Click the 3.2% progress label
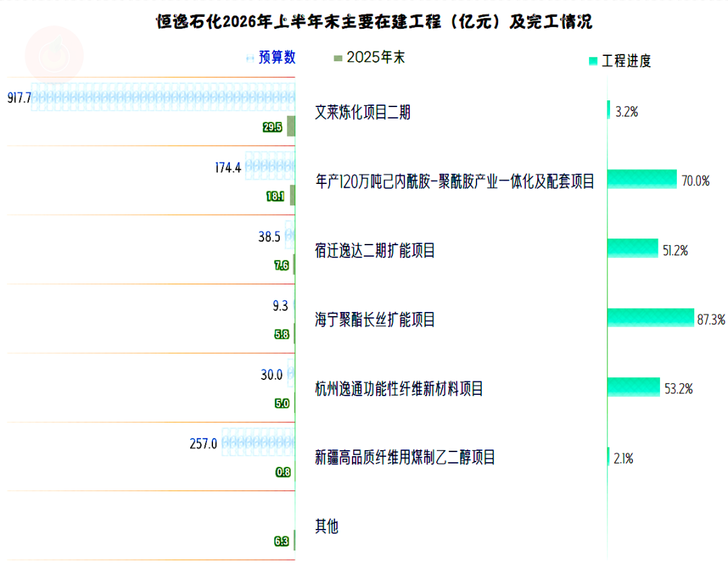 (627, 112)
